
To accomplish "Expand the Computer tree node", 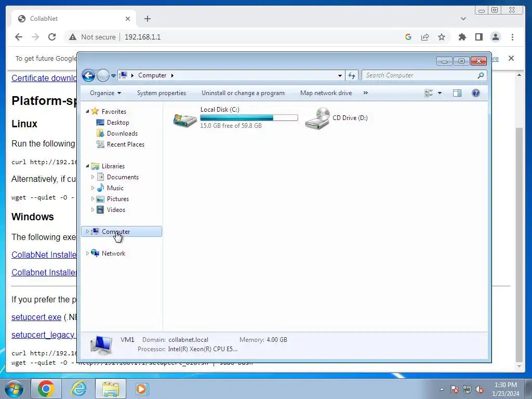I will pyautogui.click(x=87, y=231).
